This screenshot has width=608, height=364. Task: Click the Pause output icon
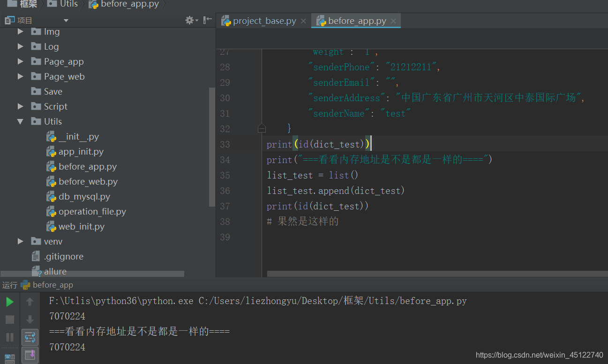pos(9,337)
